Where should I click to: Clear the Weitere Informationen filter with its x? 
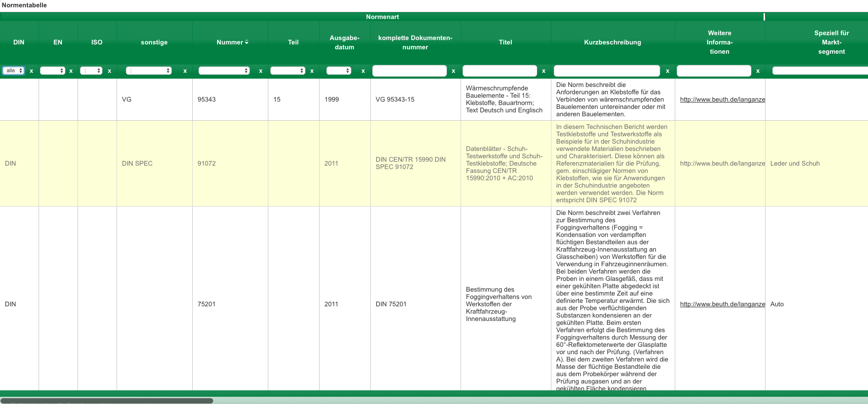coord(758,71)
